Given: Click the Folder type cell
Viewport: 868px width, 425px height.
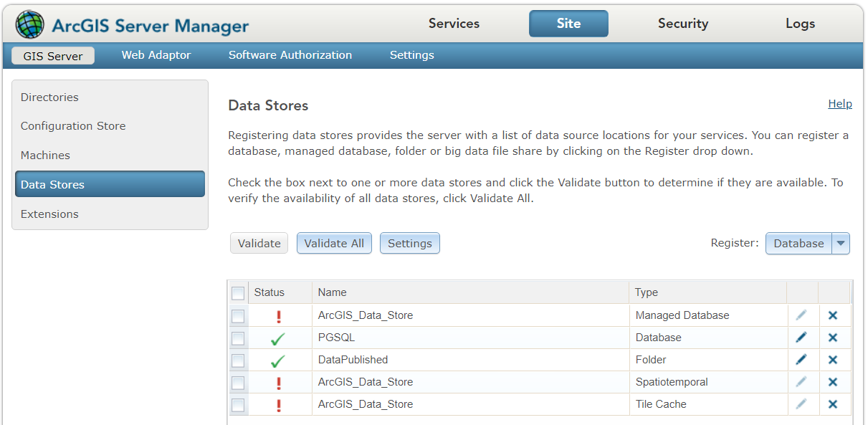Looking at the screenshot, I should (x=708, y=360).
